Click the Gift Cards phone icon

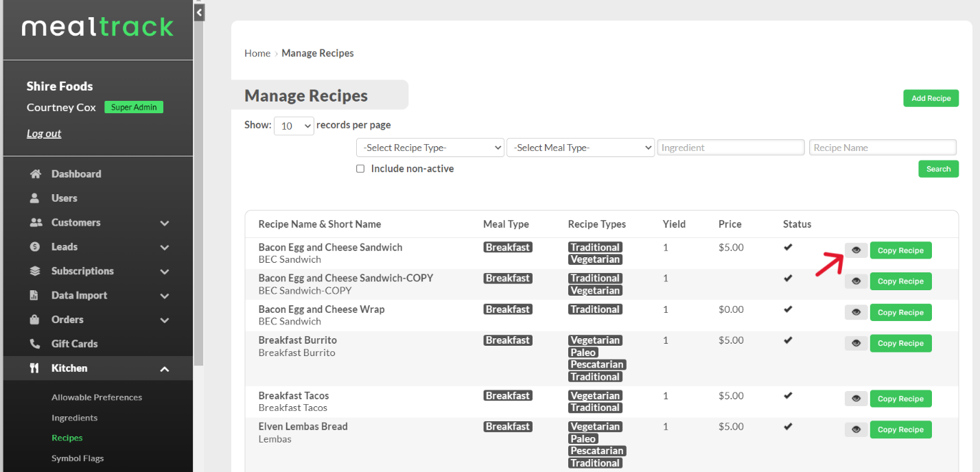(35, 344)
